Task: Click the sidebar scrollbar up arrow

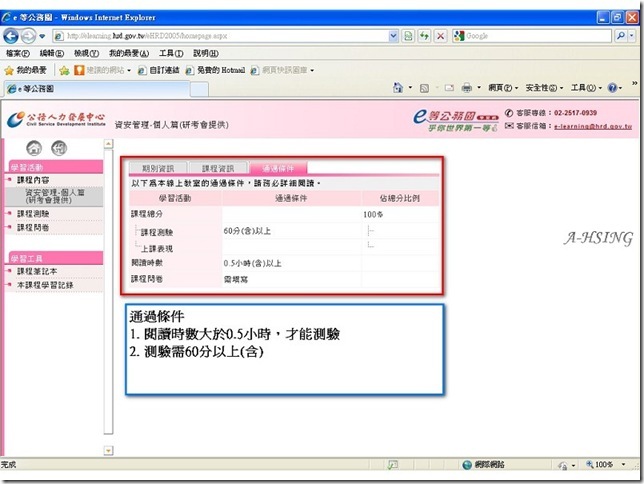Action: pyautogui.click(x=108, y=144)
